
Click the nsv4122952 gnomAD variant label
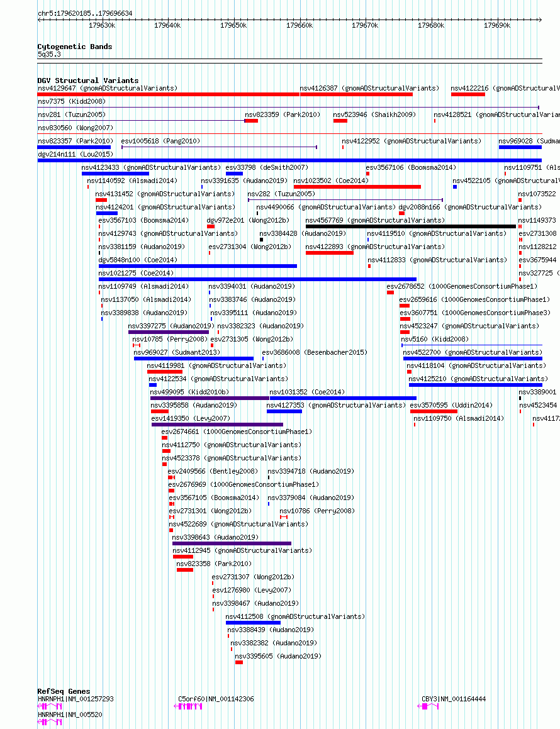412,142
